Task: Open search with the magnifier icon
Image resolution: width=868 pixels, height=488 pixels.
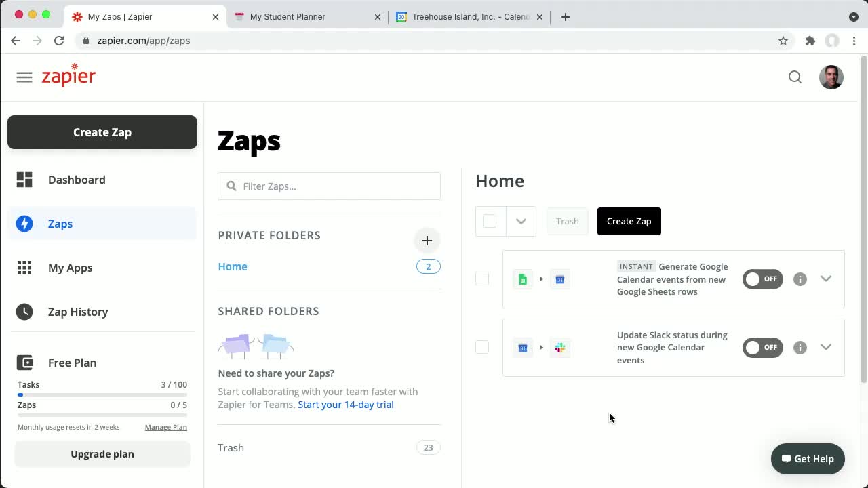Action: 795,77
